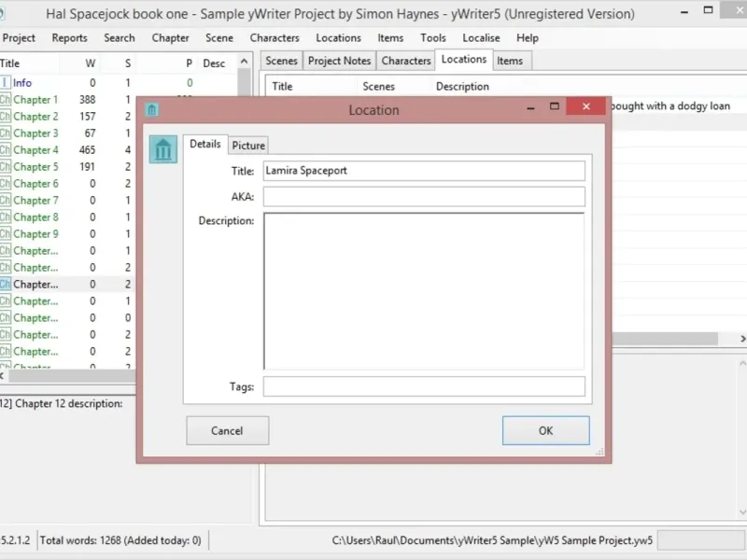The width and height of the screenshot is (747, 560).
Task: Select Chapter 9 in the chapter list
Action: 35,234
